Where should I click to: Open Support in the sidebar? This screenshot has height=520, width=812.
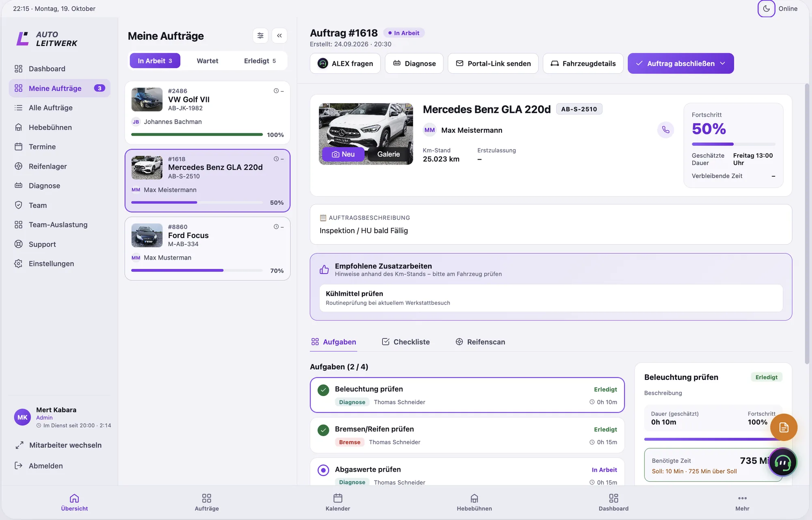(59, 244)
